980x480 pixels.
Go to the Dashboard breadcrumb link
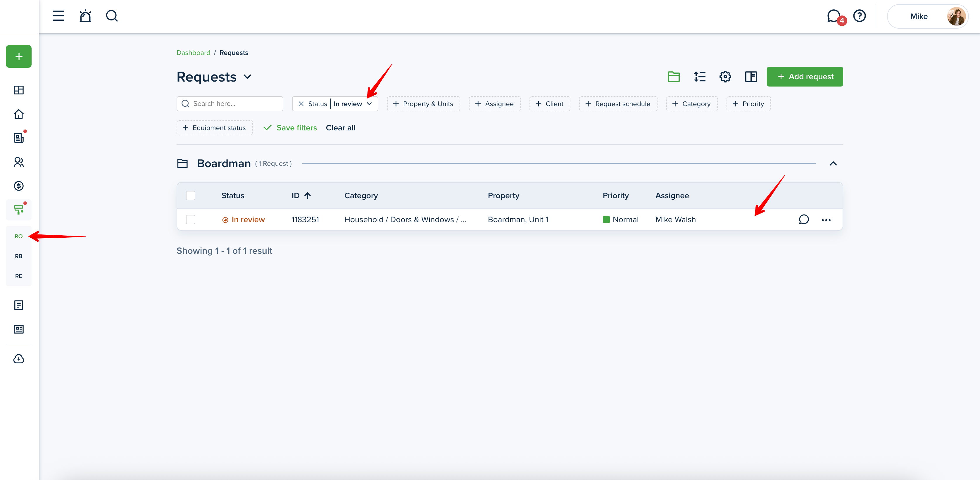pyautogui.click(x=193, y=53)
